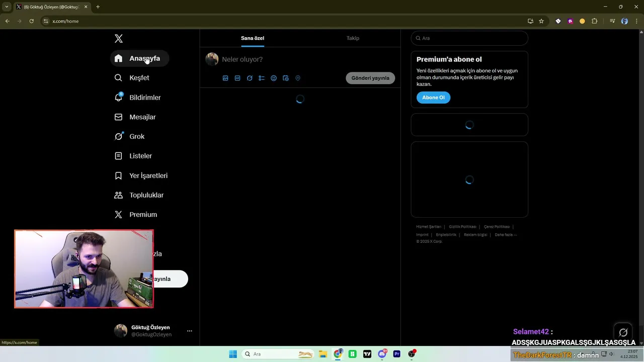The image size is (644, 362).
Task: Schedule the post icon
Action: (x=286, y=78)
